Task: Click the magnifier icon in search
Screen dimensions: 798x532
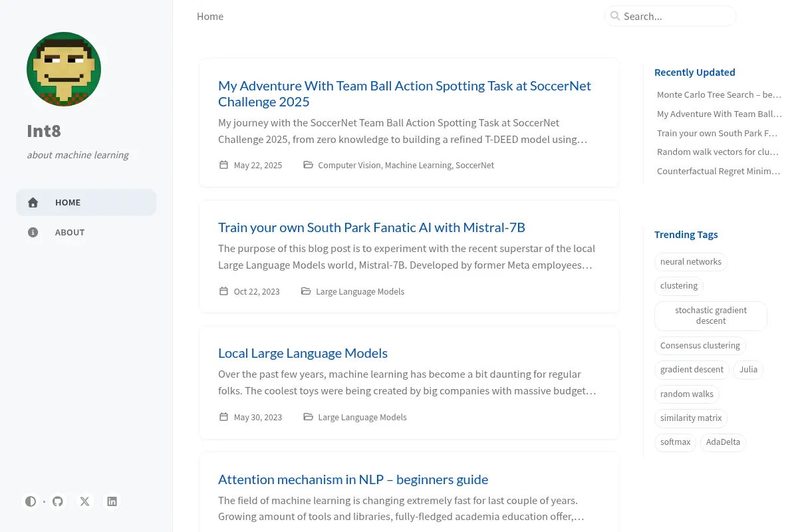Action: 615,16
